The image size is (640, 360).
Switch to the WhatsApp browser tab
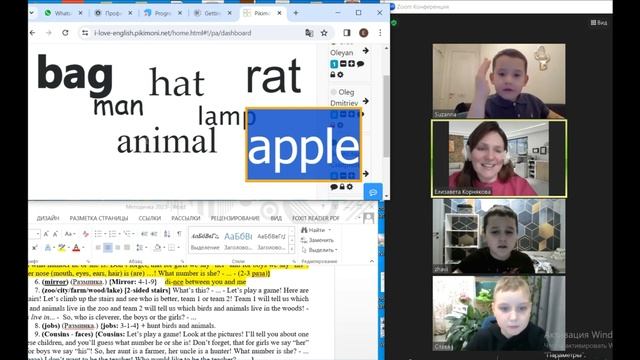(63, 13)
